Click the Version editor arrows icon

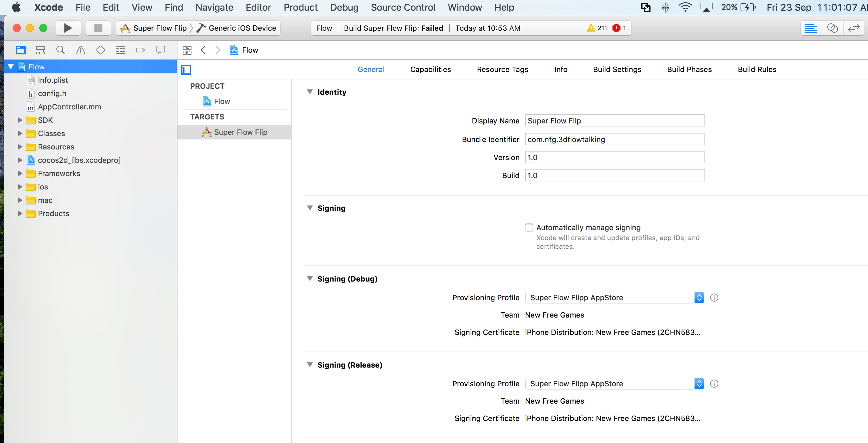click(x=854, y=28)
